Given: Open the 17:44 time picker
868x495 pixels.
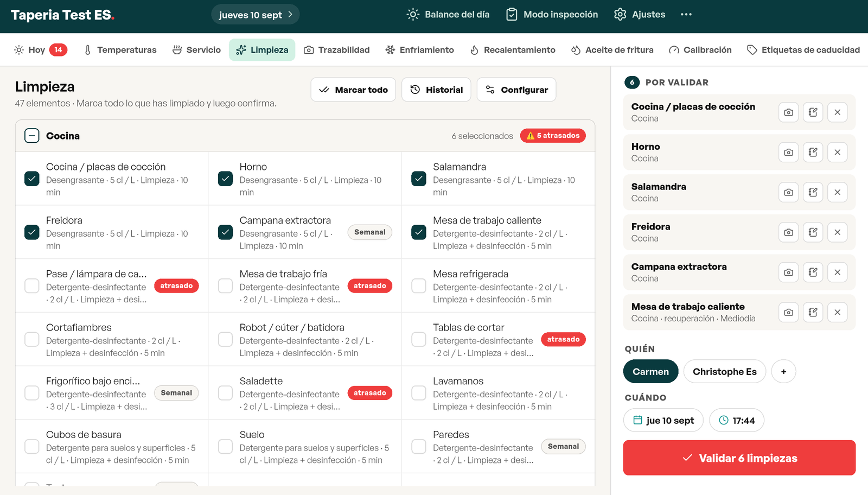Looking at the screenshot, I should click(737, 421).
